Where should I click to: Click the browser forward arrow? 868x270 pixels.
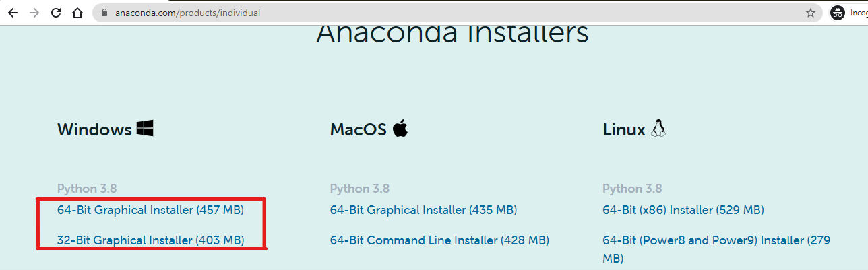point(34,13)
